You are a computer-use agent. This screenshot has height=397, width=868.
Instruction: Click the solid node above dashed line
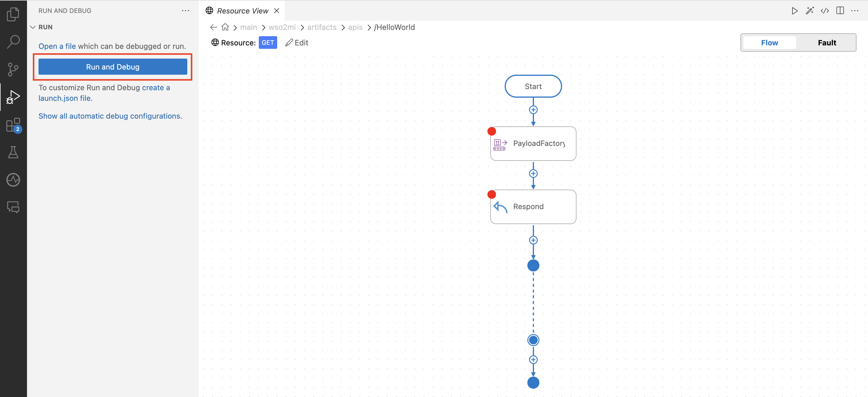(533, 265)
